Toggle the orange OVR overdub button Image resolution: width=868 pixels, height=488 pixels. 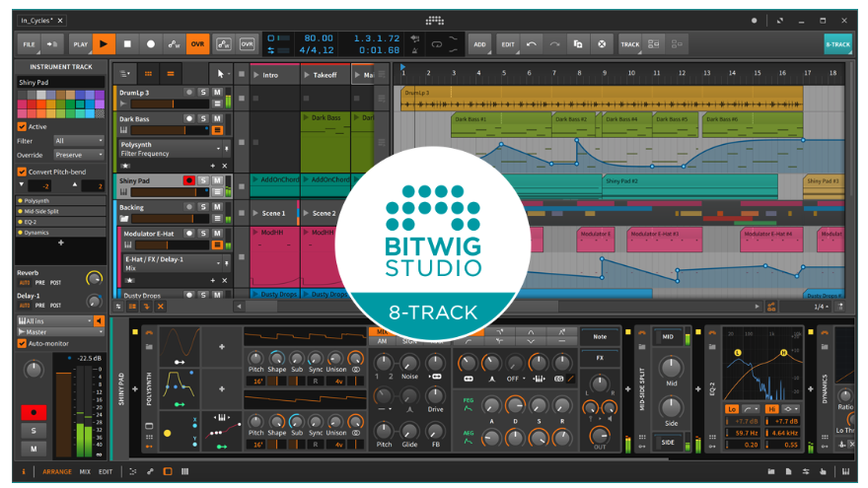point(197,43)
